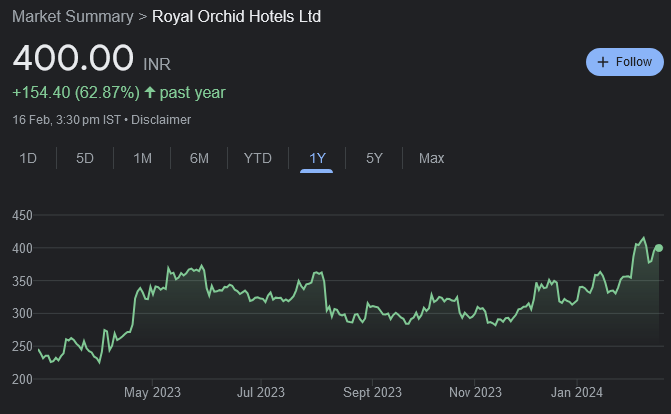671x414 pixels.
Task: Switch to the 5Y range tab
Action: pos(374,158)
